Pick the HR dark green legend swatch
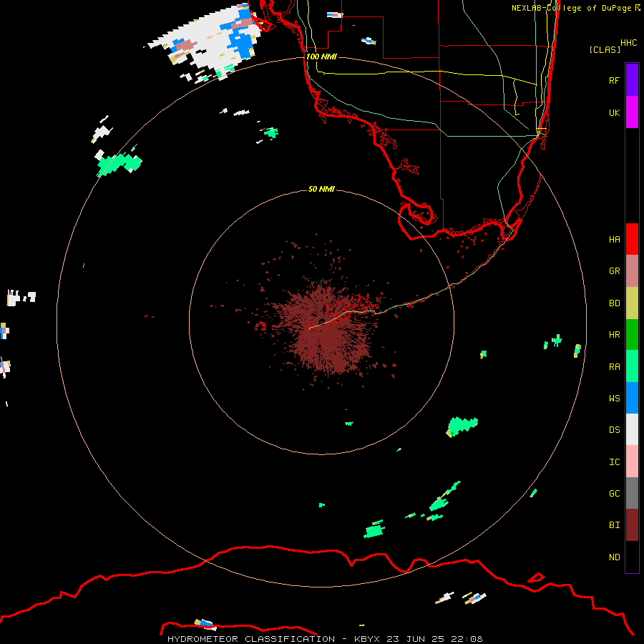The height and width of the screenshot is (644, 644). pos(632,334)
